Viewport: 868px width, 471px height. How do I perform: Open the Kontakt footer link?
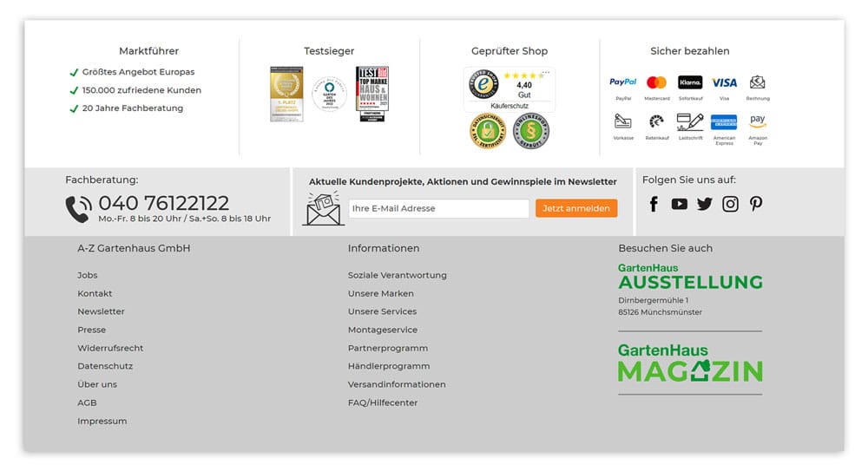pyautogui.click(x=95, y=293)
